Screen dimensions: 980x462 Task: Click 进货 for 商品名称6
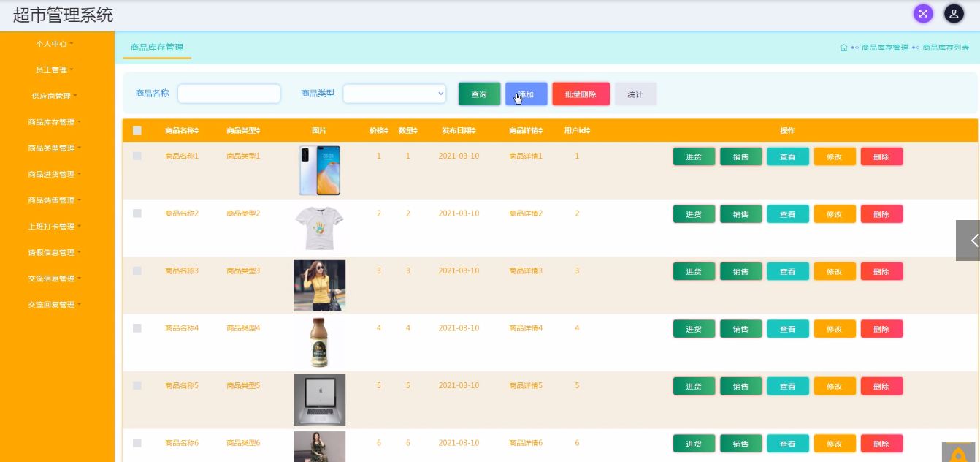click(x=694, y=444)
